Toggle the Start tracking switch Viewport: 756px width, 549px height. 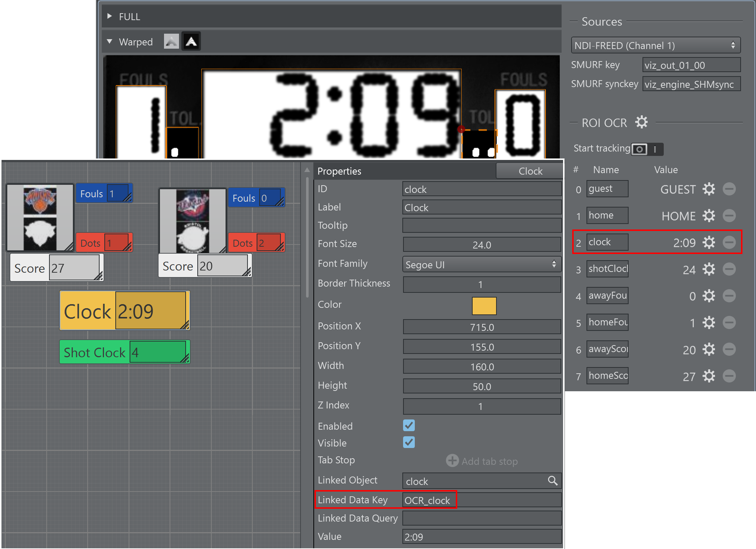point(647,149)
